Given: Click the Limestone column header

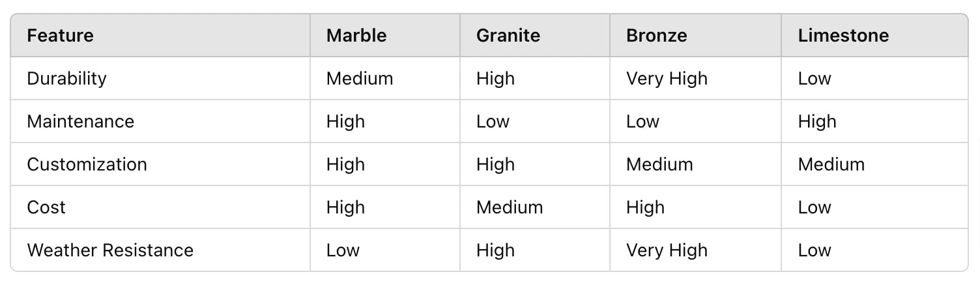Looking at the screenshot, I should tap(843, 35).
